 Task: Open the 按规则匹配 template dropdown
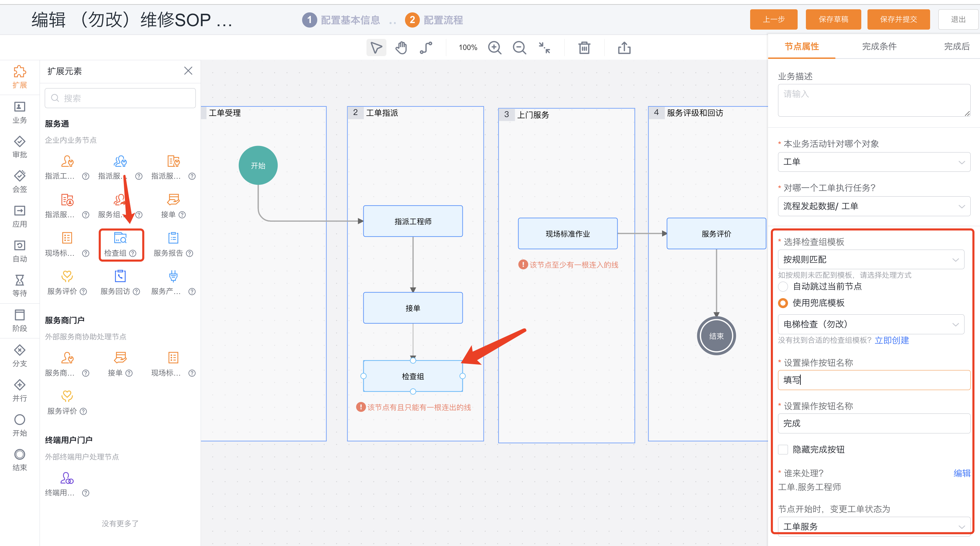click(x=871, y=260)
